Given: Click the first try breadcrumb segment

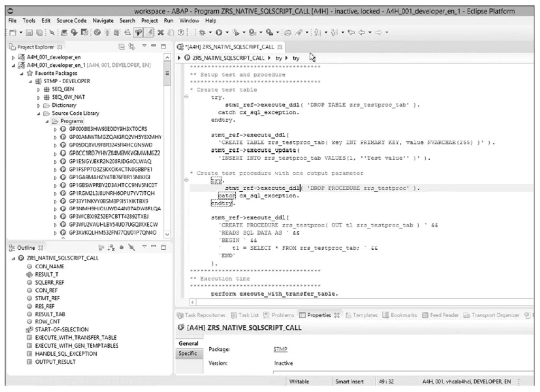Looking at the screenshot, I should [x=278, y=58].
